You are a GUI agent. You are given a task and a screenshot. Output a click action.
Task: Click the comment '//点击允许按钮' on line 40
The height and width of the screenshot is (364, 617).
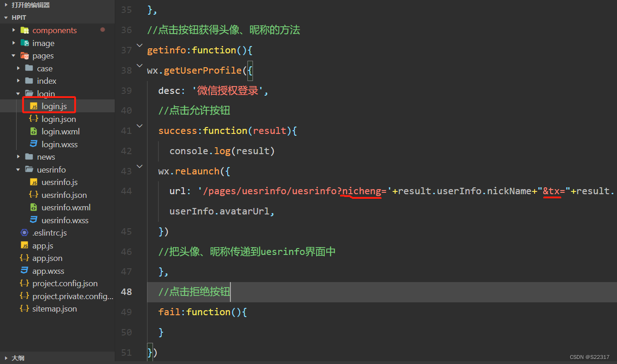click(x=194, y=110)
